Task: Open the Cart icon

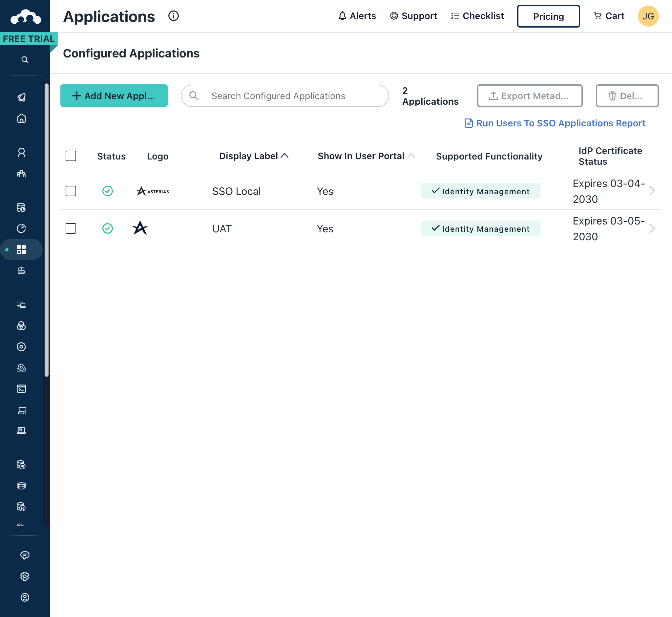Action: (x=598, y=16)
